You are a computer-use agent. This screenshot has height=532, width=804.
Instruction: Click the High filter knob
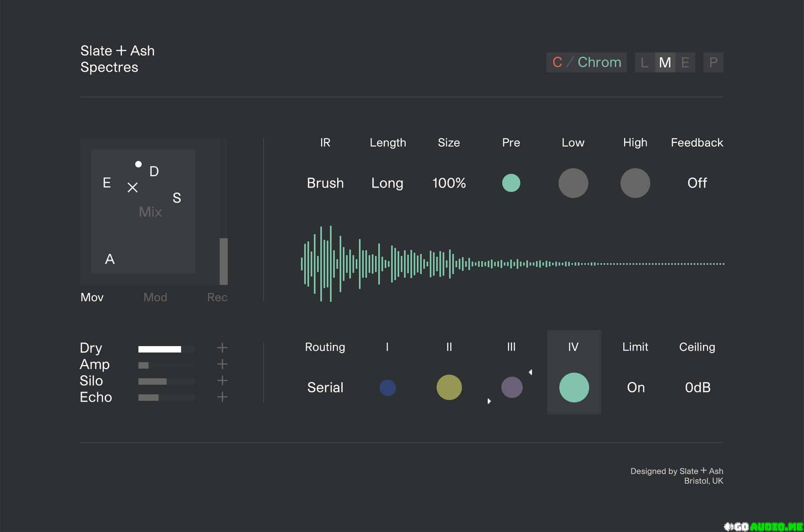pyautogui.click(x=635, y=183)
